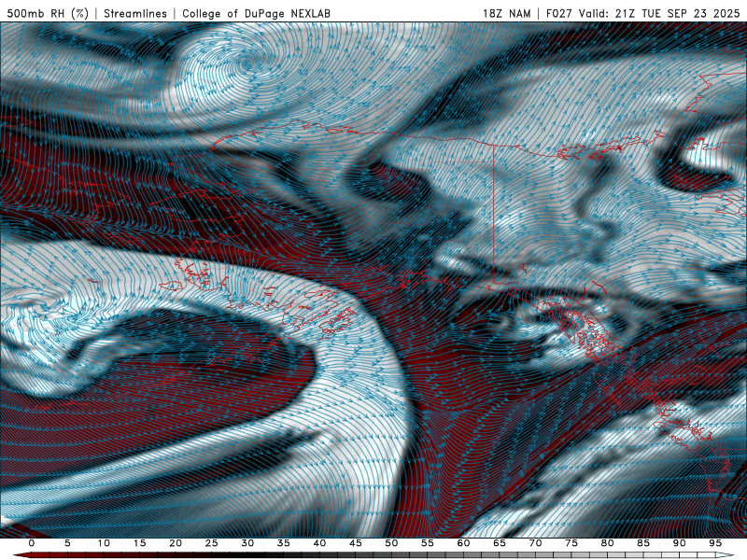Click the colorbar label "85"
Viewport: 747px width, 560px height.
(x=643, y=543)
